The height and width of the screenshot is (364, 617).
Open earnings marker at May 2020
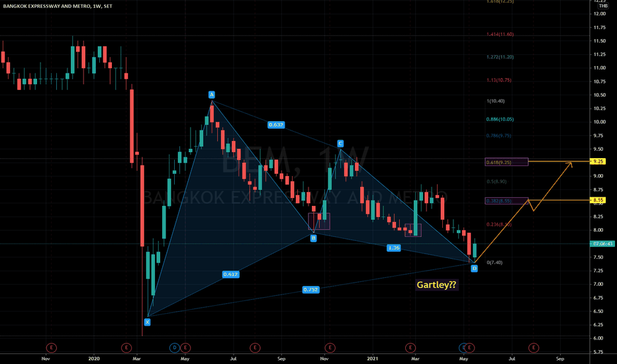185,347
